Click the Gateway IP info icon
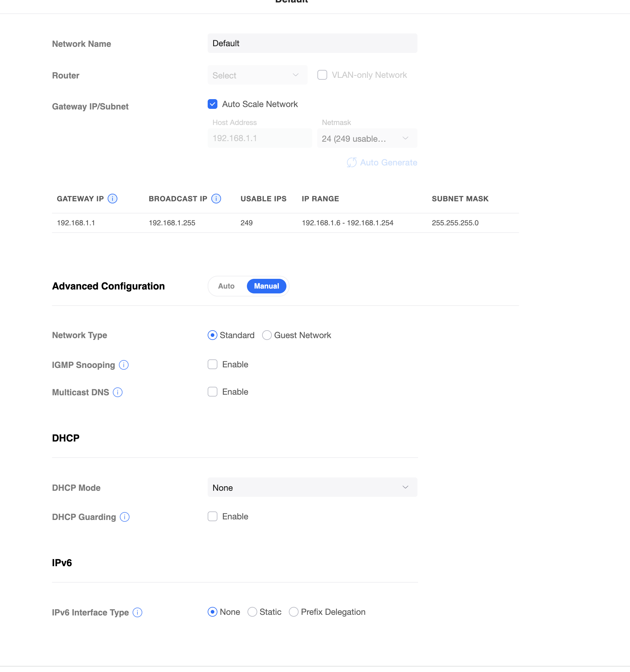630x672 pixels. [x=112, y=199]
